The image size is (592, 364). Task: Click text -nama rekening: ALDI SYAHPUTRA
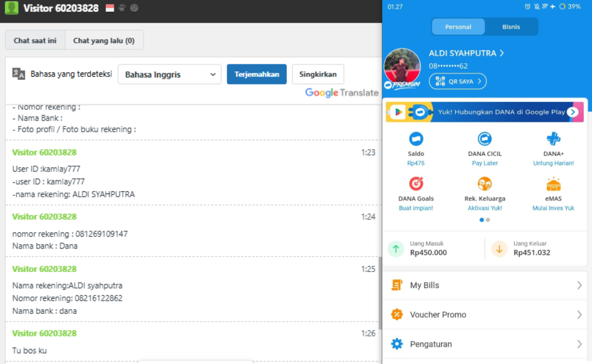[x=73, y=194]
